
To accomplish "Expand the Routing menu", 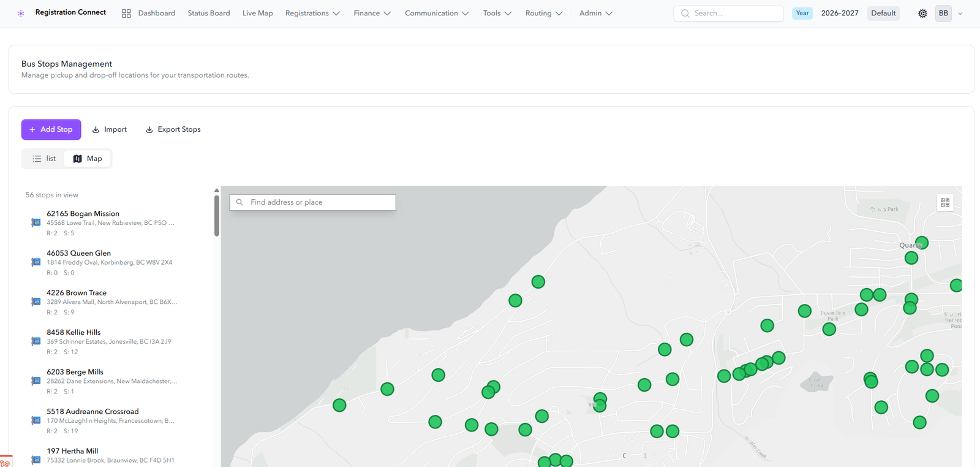I will [x=544, y=13].
